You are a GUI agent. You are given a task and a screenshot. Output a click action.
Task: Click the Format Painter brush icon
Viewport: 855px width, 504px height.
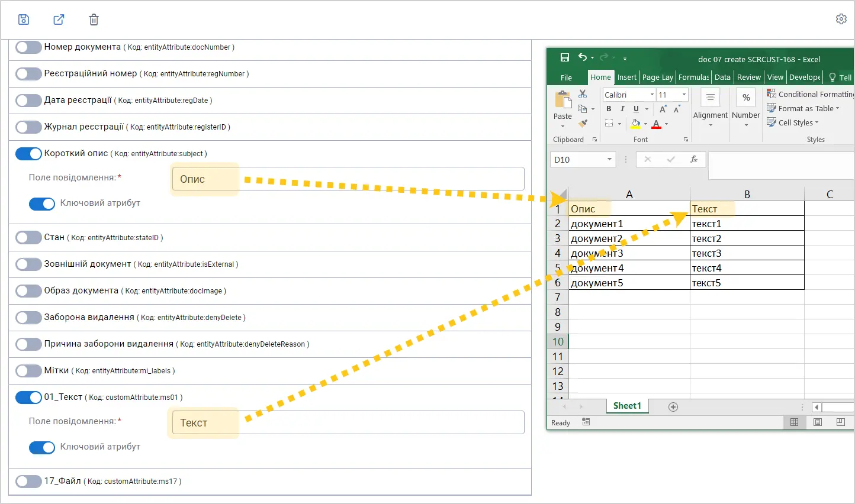(583, 124)
